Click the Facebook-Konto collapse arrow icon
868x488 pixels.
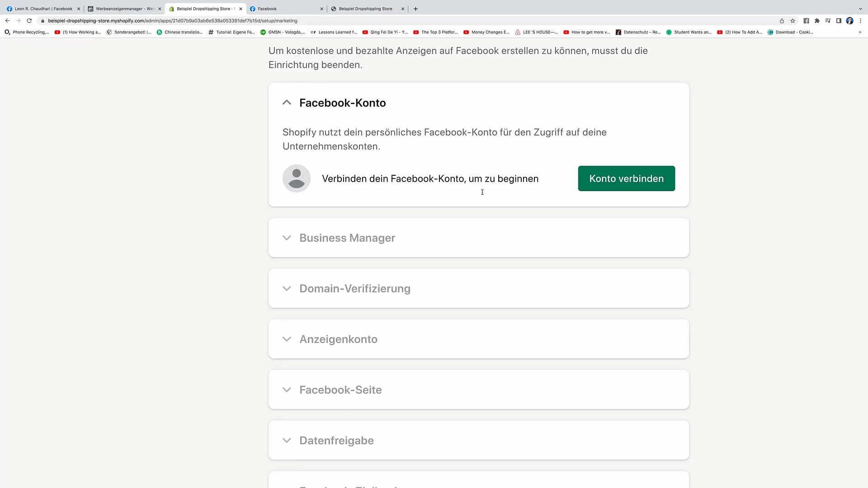(x=287, y=103)
